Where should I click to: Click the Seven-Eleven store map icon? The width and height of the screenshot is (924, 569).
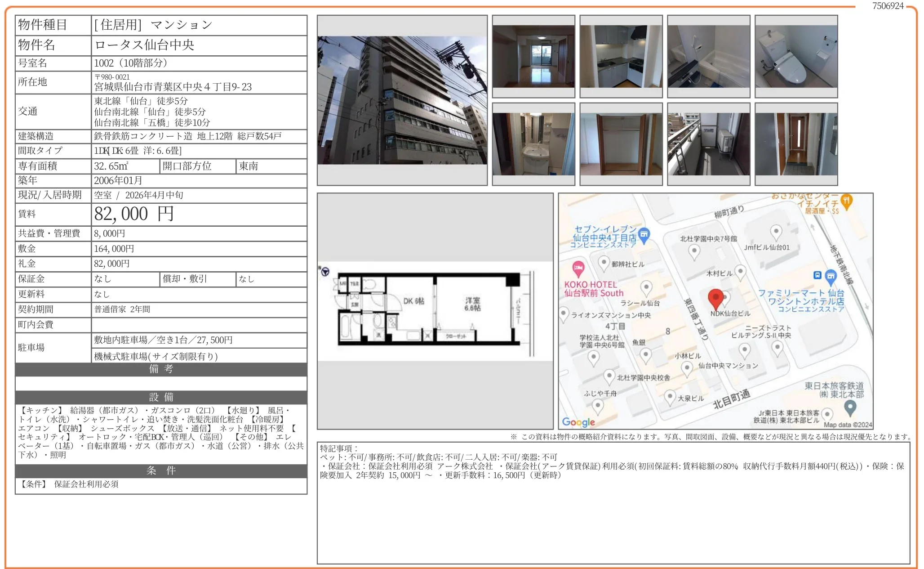tap(644, 235)
